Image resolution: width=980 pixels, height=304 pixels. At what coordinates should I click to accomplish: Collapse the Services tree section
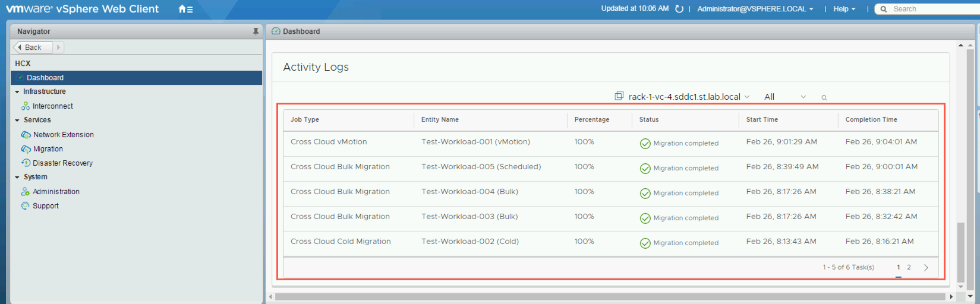click(17, 121)
